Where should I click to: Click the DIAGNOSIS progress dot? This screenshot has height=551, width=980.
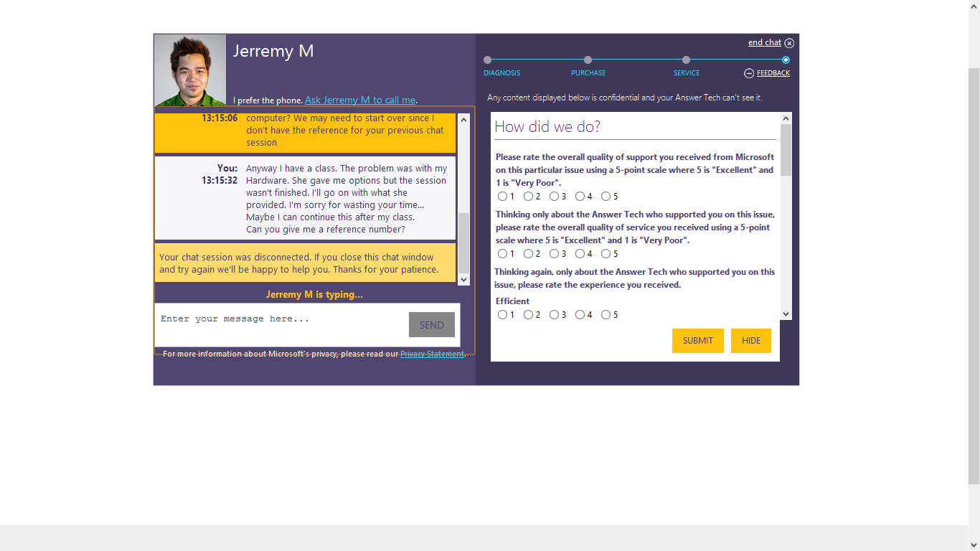488,60
